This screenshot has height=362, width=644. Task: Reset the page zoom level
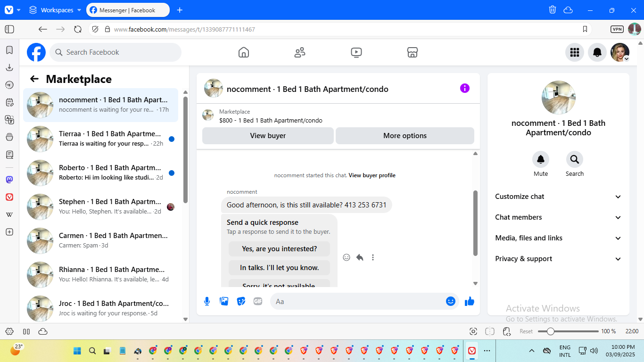pos(526,331)
